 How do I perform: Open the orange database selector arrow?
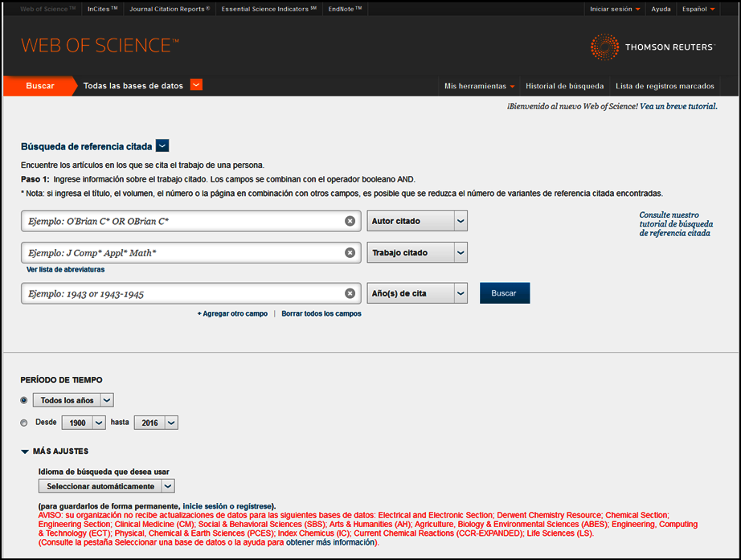(196, 85)
